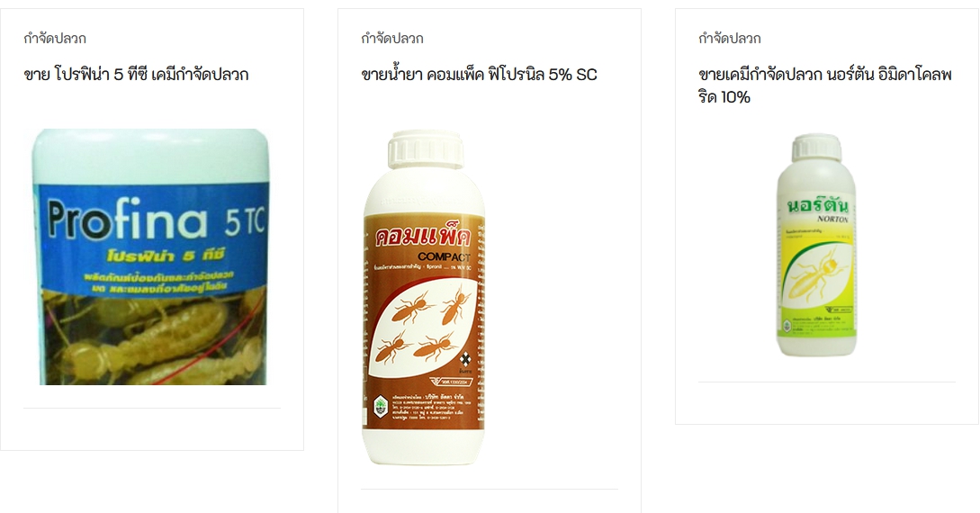Click the white cap of the Compact bottle
The width and height of the screenshot is (980, 513).
426,148
